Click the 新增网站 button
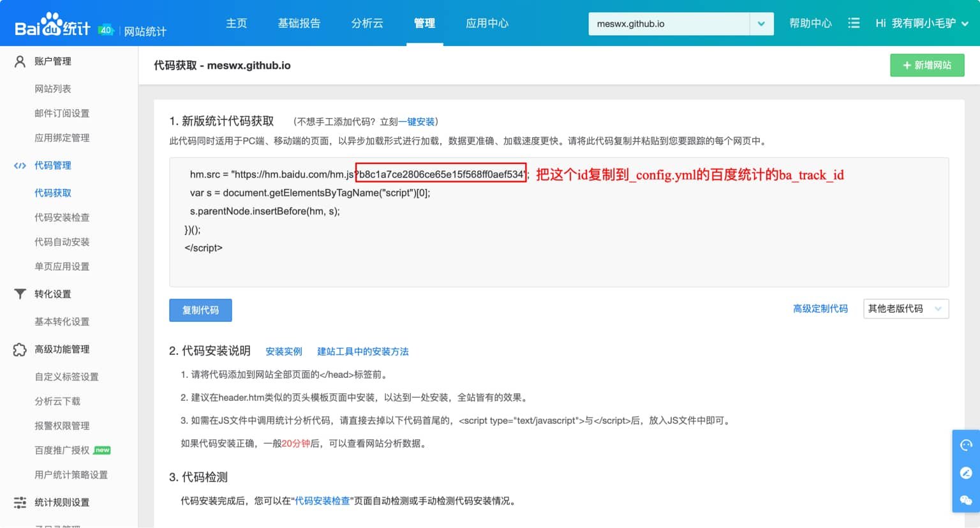 [x=927, y=65]
